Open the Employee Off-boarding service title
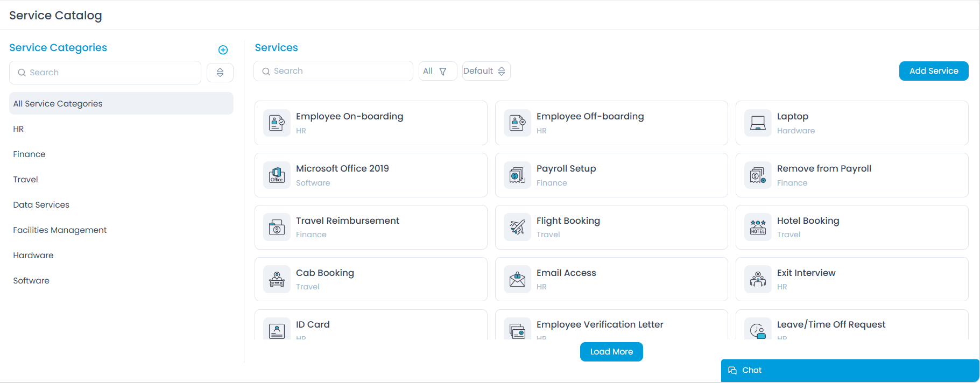The width and height of the screenshot is (980, 383). (x=590, y=116)
